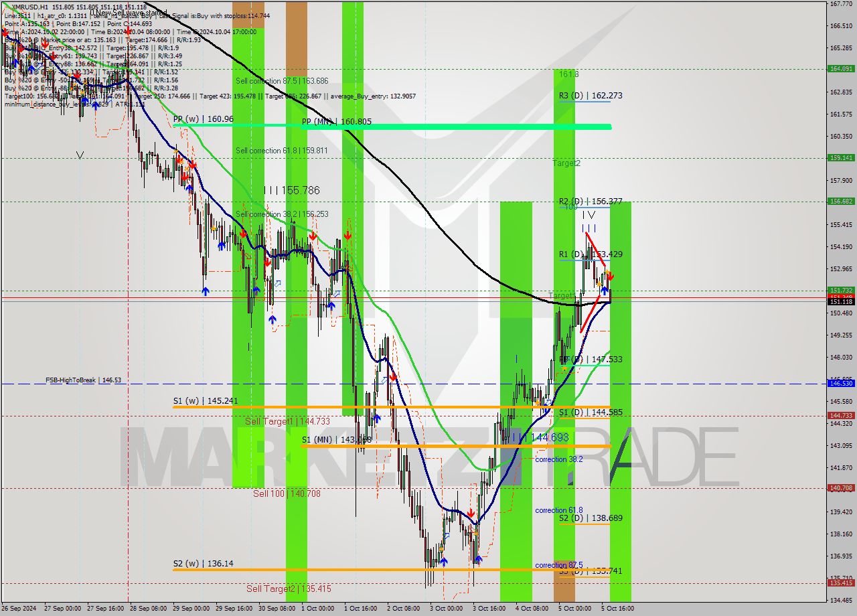Click the S2 (D) | 138.689 label
The image size is (857, 616).
(x=591, y=518)
